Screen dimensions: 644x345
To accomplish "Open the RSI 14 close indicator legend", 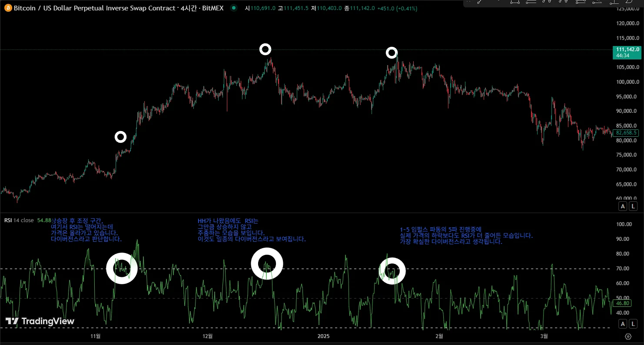I will pos(19,220).
